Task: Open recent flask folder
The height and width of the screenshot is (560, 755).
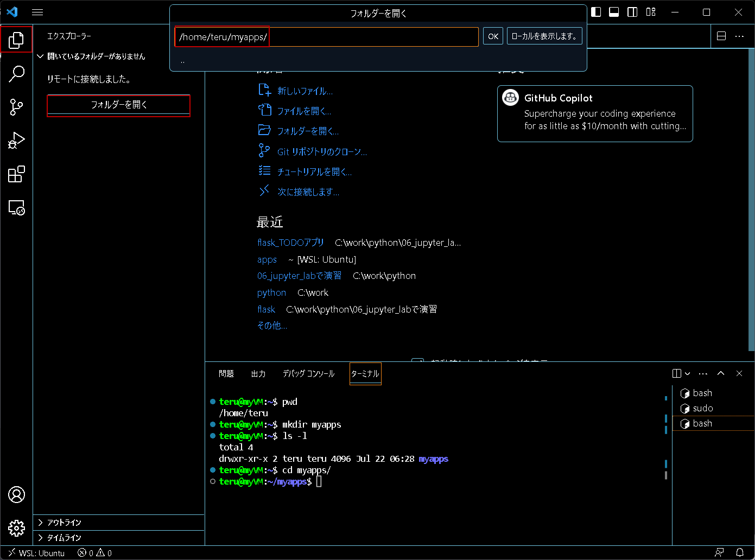Action: coord(266,309)
